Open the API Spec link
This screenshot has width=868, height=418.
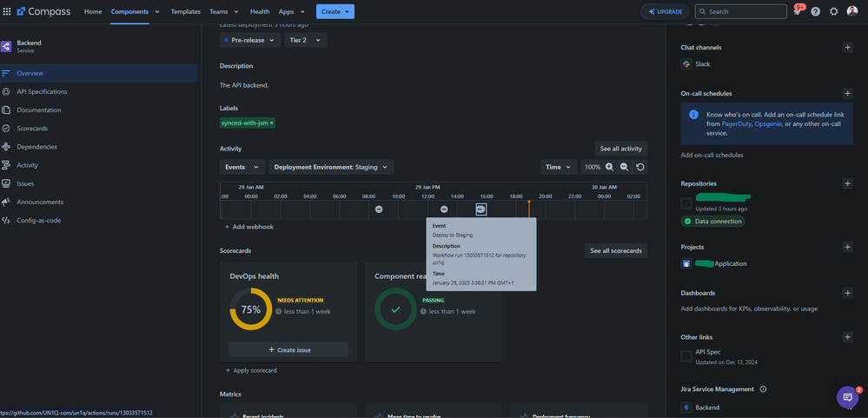pyautogui.click(x=708, y=352)
